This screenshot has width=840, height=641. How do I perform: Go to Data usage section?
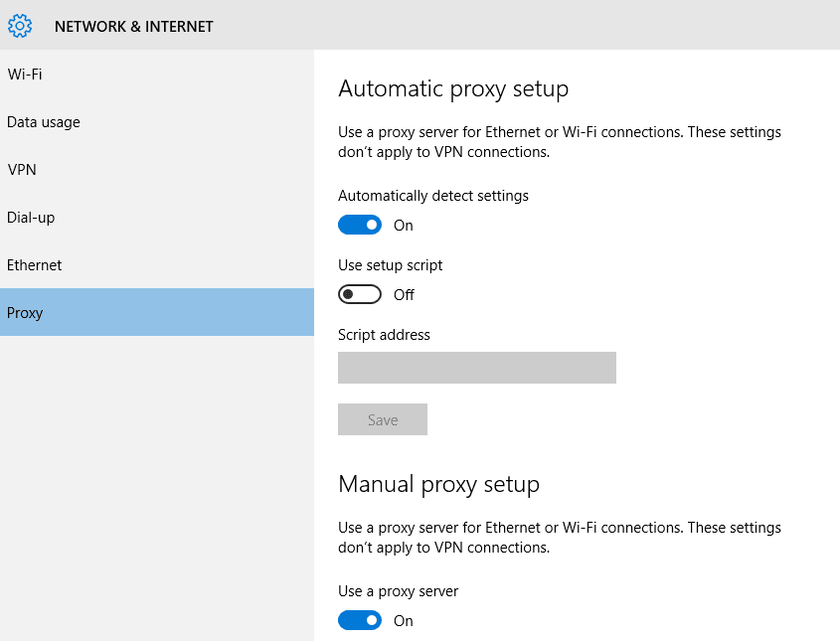click(x=44, y=122)
